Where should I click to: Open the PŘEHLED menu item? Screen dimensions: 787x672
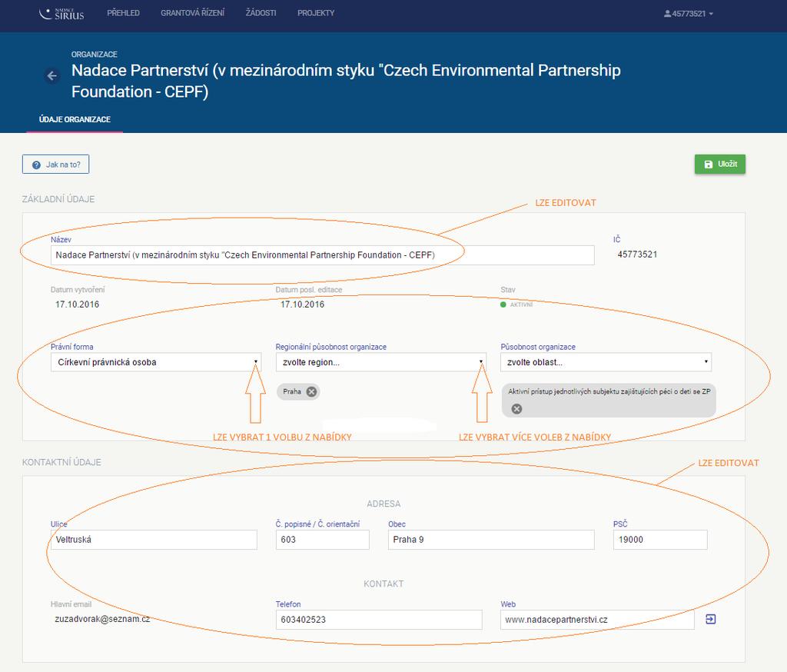(x=123, y=13)
